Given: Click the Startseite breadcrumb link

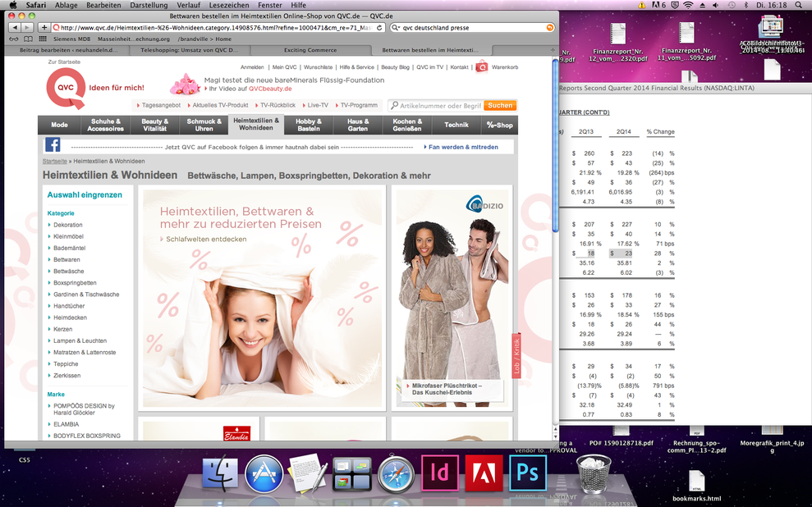Looking at the screenshot, I should pyautogui.click(x=55, y=162).
